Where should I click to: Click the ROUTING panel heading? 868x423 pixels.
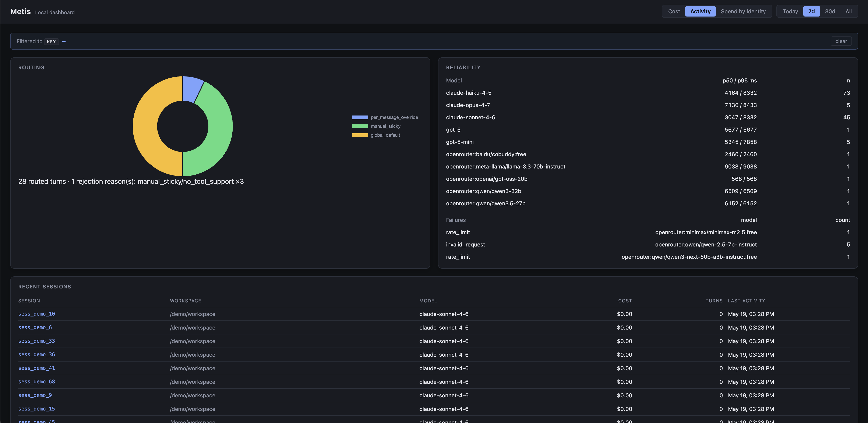click(31, 67)
